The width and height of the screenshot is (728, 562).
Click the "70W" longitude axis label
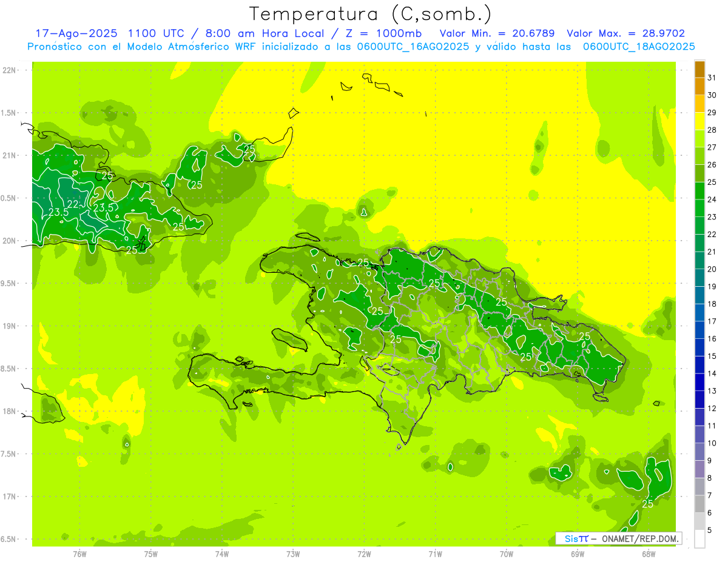[x=507, y=554]
